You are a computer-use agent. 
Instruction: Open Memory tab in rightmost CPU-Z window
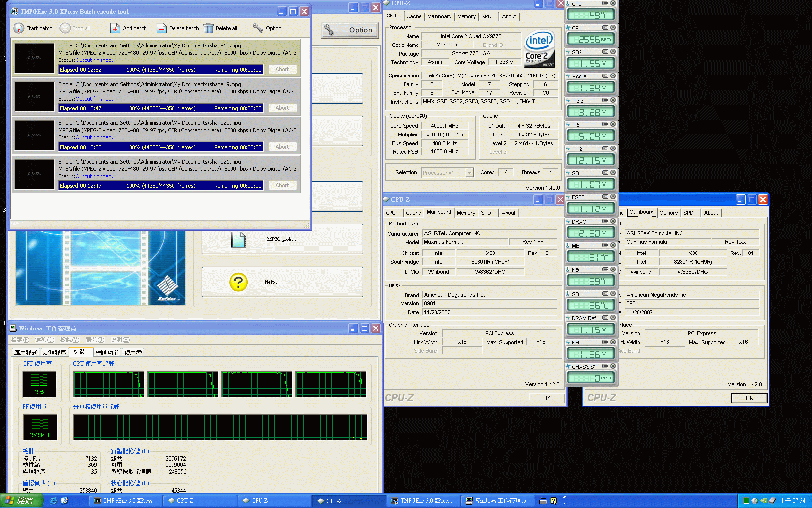pos(668,213)
